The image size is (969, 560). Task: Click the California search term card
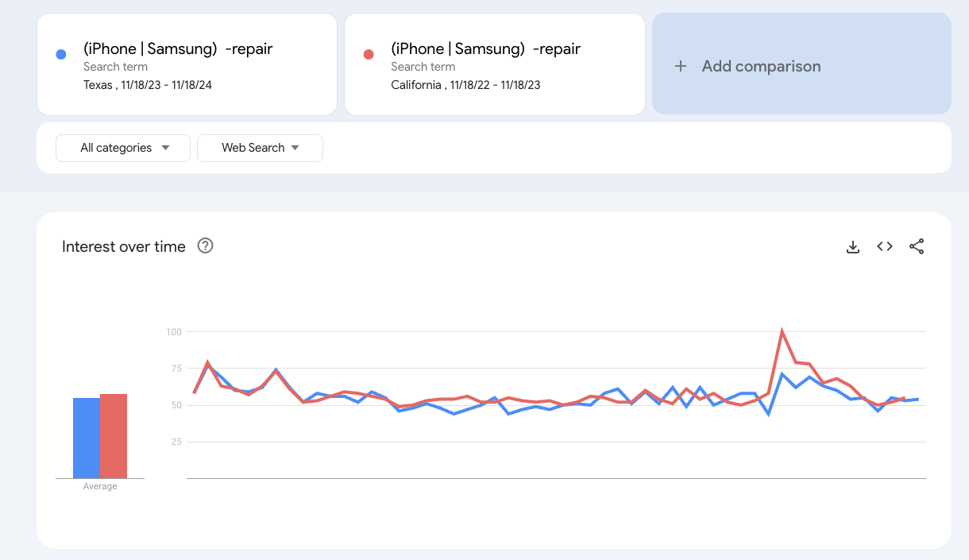[494, 64]
